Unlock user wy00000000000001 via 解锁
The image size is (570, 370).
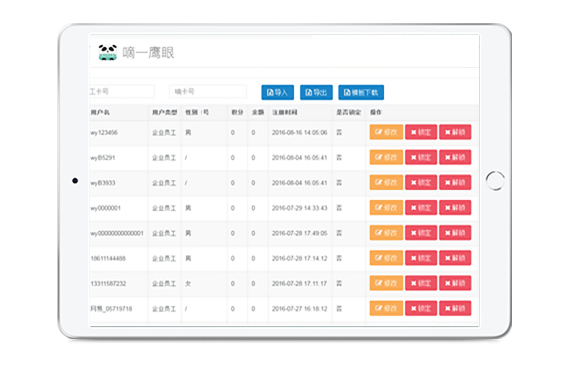[x=455, y=233]
